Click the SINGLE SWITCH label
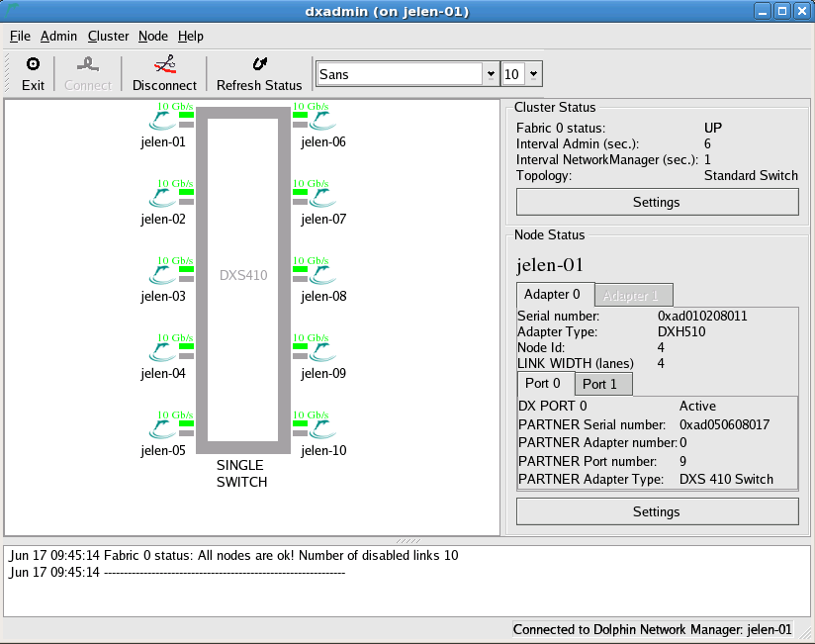 pyautogui.click(x=241, y=474)
